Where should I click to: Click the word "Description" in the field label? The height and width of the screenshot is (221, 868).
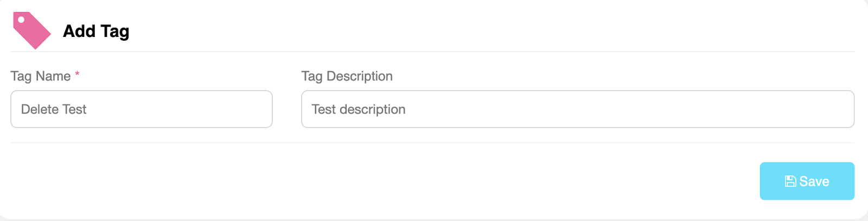[360, 76]
